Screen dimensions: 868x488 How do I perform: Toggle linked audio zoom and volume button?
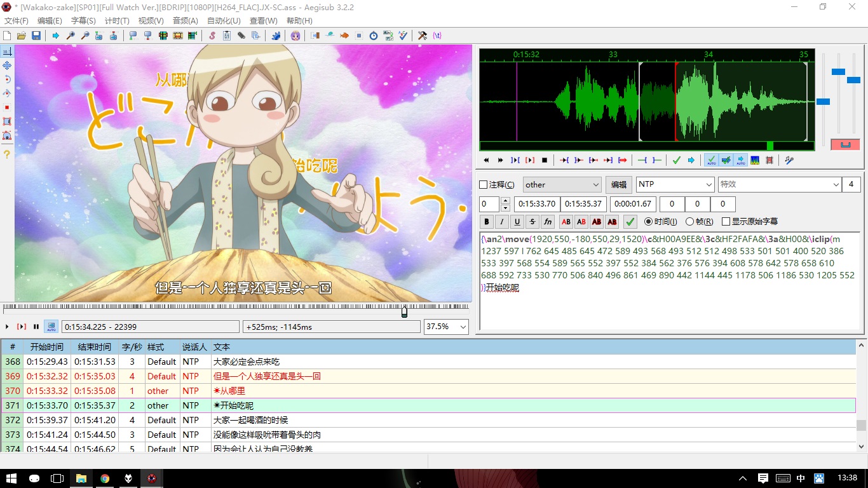pos(845,145)
